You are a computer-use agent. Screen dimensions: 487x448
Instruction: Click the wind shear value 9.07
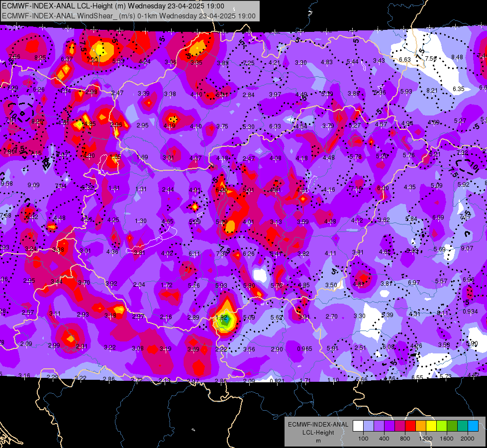pos(467,248)
